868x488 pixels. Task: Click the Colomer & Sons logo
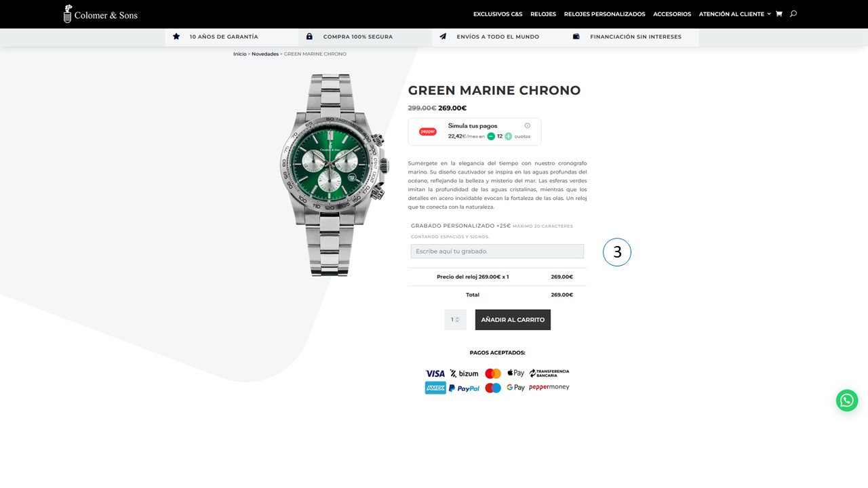pyautogui.click(x=100, y=14)
